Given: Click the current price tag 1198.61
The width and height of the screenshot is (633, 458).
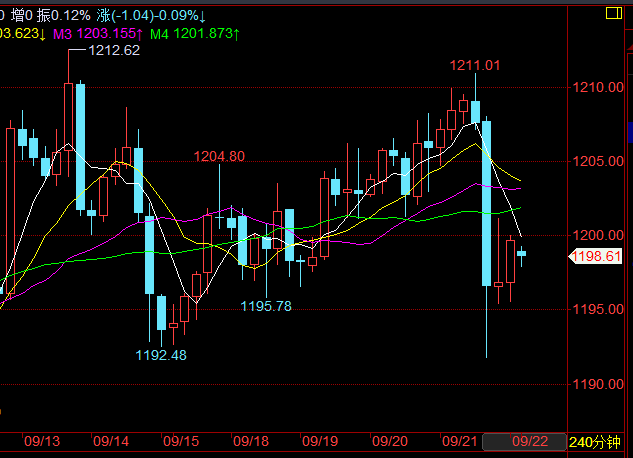Looking at the screenshot, I should (x=595, y=256).
